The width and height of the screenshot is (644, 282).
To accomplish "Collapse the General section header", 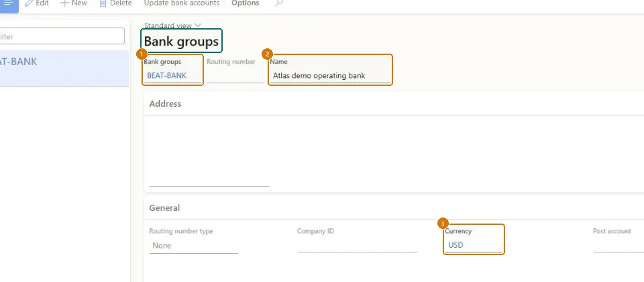I will click(394, 208).
